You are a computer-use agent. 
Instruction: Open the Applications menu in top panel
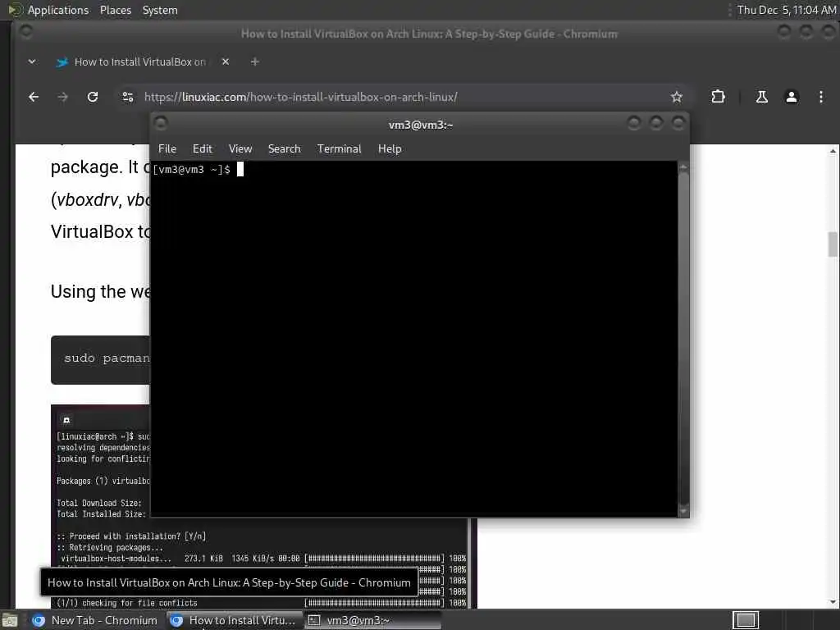click(x=49, y=10)
